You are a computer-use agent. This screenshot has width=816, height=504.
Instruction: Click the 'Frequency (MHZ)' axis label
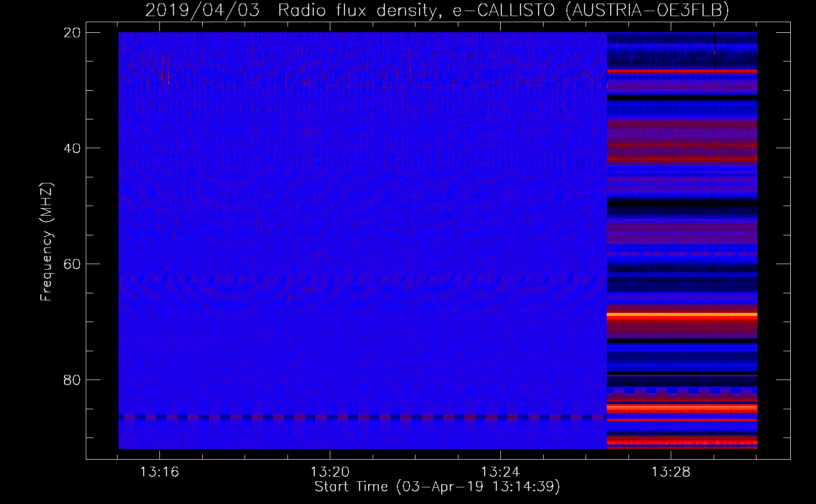tap(46, 242)
